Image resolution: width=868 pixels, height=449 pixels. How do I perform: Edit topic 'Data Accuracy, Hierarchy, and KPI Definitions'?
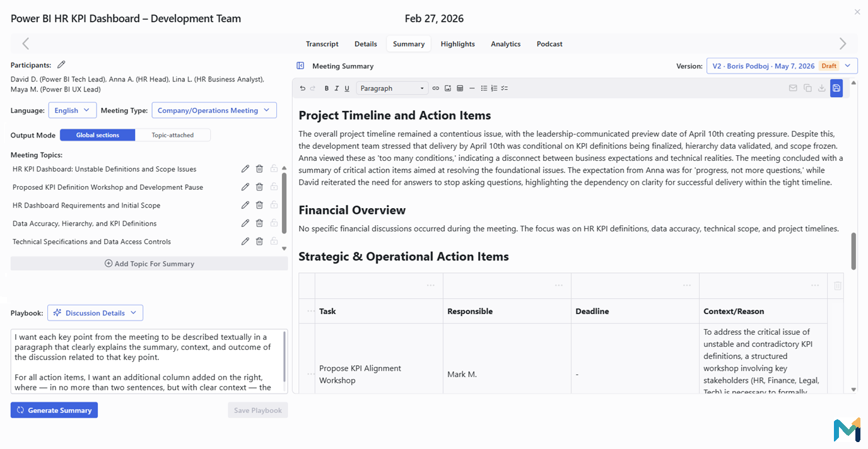(x=245, y=223)
